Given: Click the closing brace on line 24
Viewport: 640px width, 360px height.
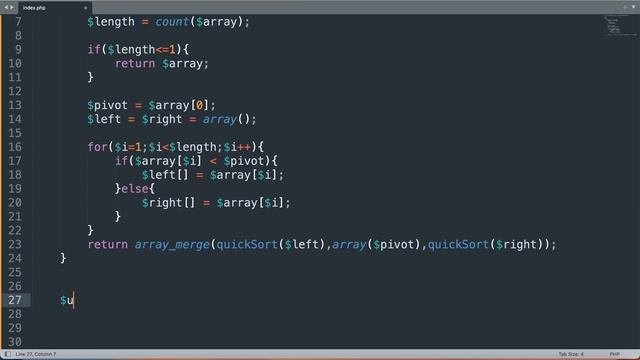Looking at the screenshot, I should pyautogui.click(x=63, y=258).
